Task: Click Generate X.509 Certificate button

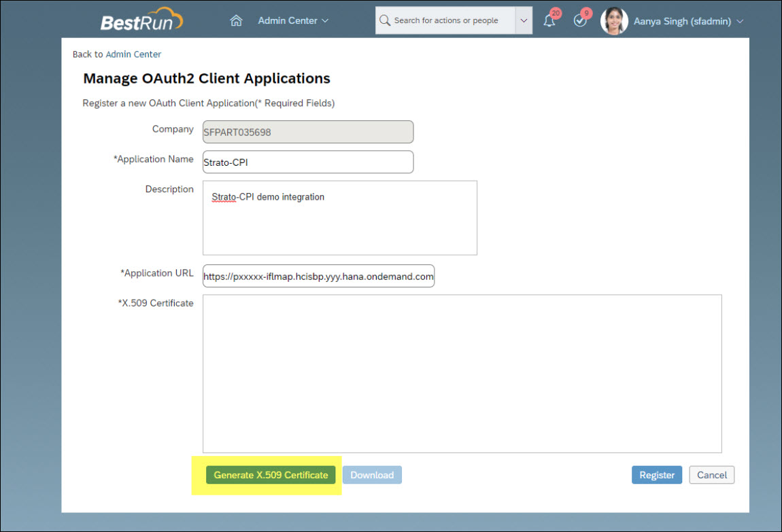Action: click(x=271, y=475)
